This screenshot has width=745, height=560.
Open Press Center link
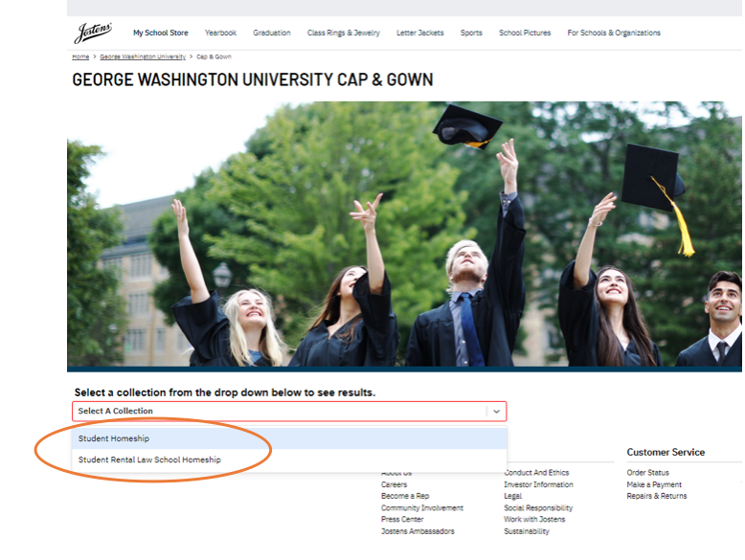click(402, 519)
